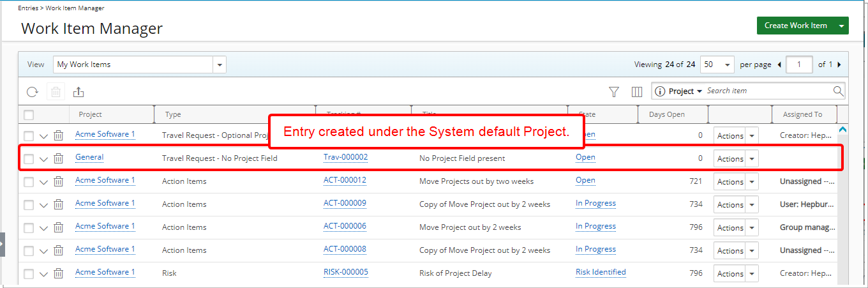Toggle the select-all checkbox in the header
Viewport: 868px width, 288px height.
pos(29,115)
